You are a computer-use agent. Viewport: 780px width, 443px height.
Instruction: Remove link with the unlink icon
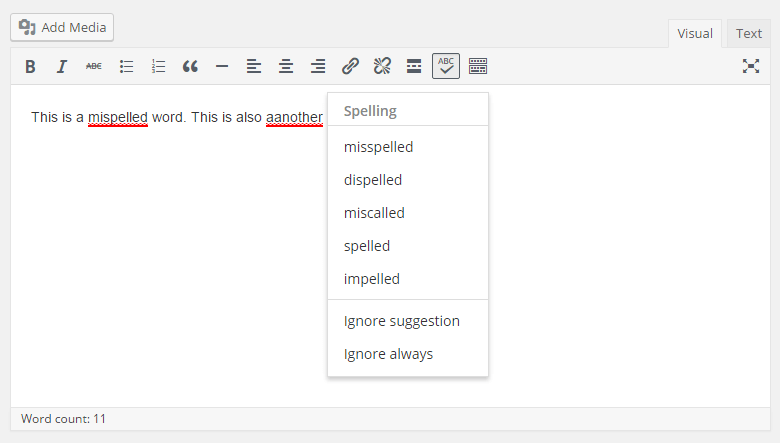(382, 66)
